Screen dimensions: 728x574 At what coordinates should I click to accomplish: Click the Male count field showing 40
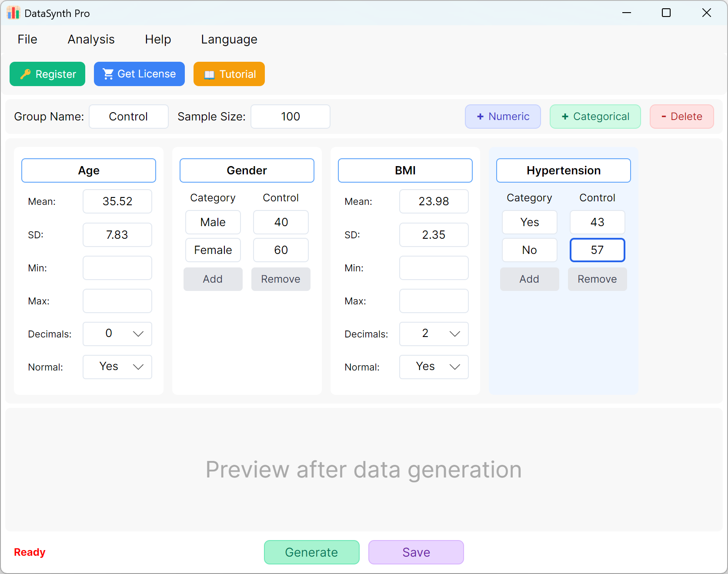[x=281, y=222]
